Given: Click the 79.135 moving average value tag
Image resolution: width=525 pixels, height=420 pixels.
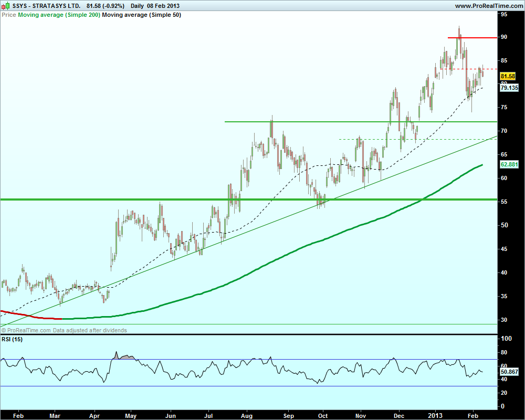Looking at the screenshot, I should click(x=509, y=88).
